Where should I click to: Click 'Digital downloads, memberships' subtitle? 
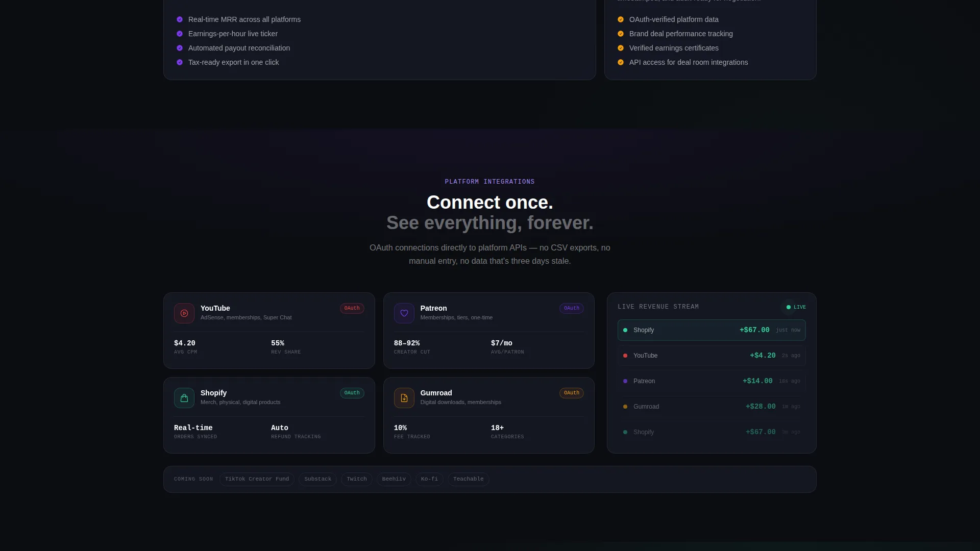tap(460, 402)
